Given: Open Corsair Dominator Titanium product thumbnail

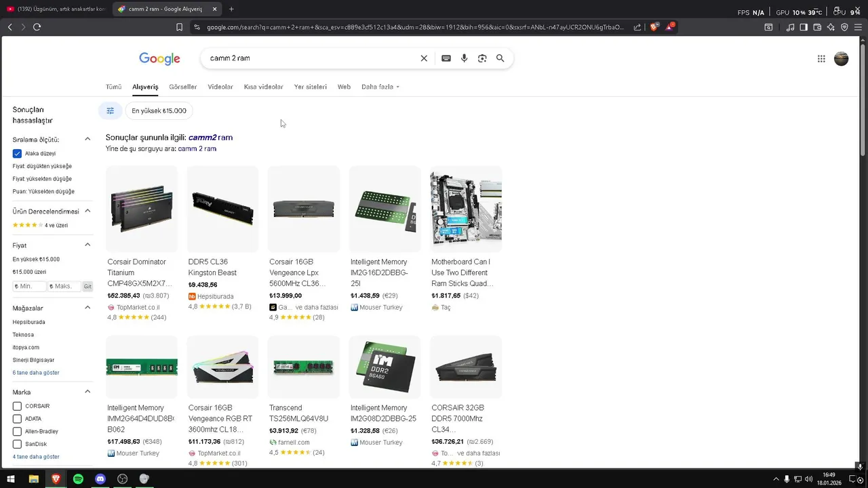Looking at the screenshot, I should click(x=141, y=209).
